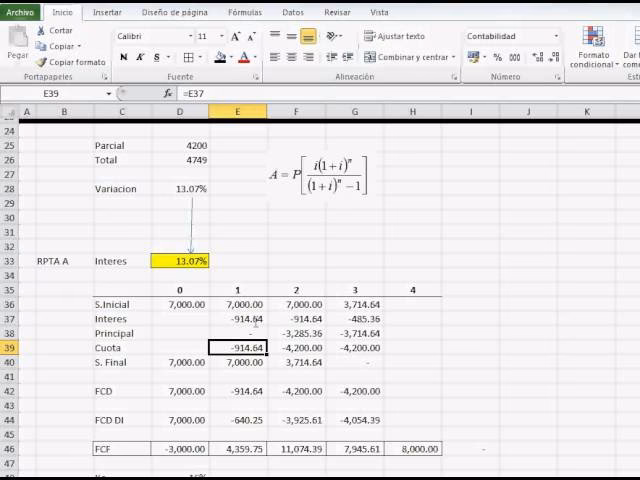Expand the Contabilidad number format dropdown
Viewport: 640px width, 480px height.
tap(556, 36)
